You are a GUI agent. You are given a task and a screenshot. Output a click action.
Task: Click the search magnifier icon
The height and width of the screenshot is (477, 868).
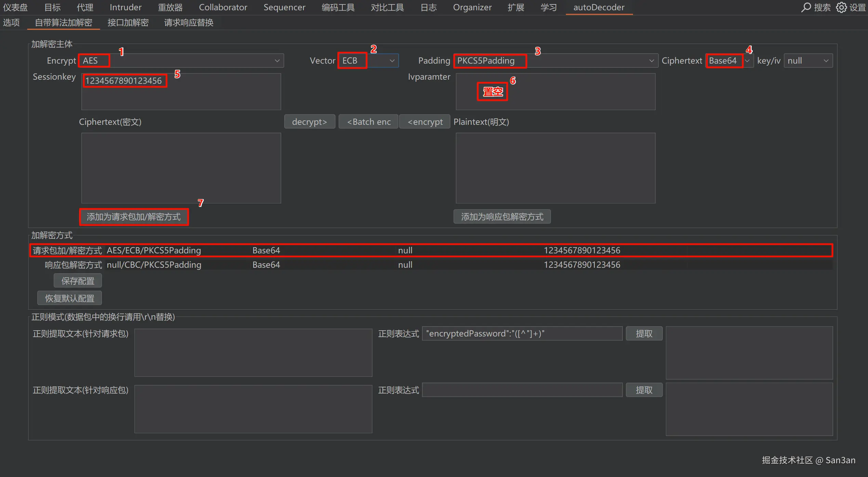806,7
